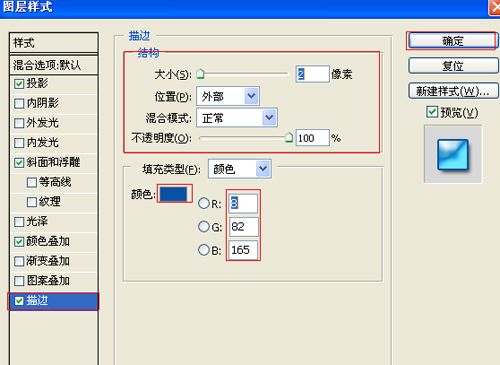This screenshot has height=365, width=500.
Task: Click the 大小 slider handle
Action: coord(200,74)
